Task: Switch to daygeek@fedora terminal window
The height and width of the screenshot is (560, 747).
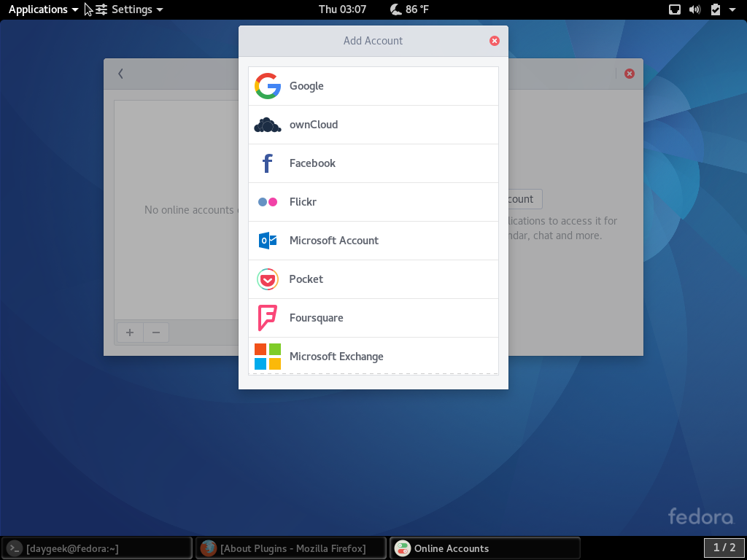Action: coord(98,548)
